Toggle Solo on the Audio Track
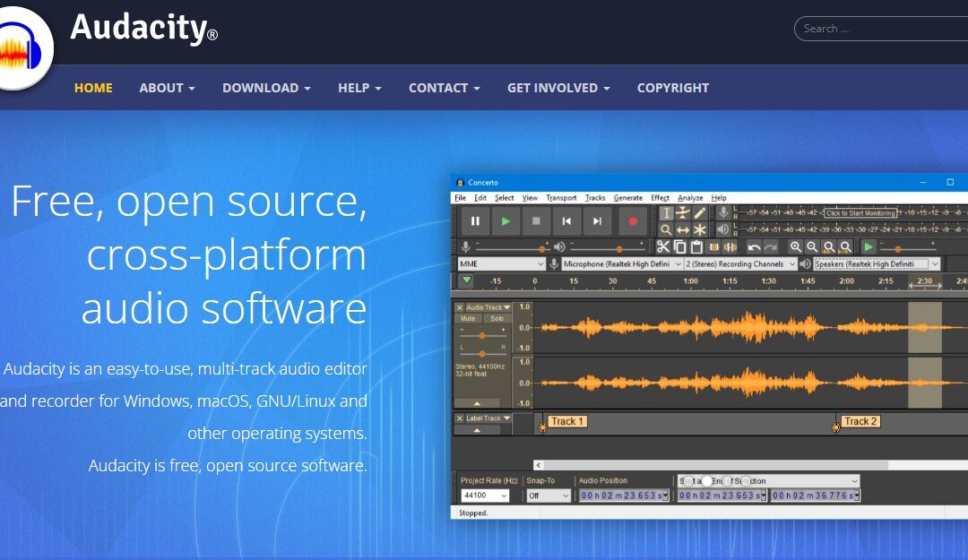968x560 pixels. point(497,319)
